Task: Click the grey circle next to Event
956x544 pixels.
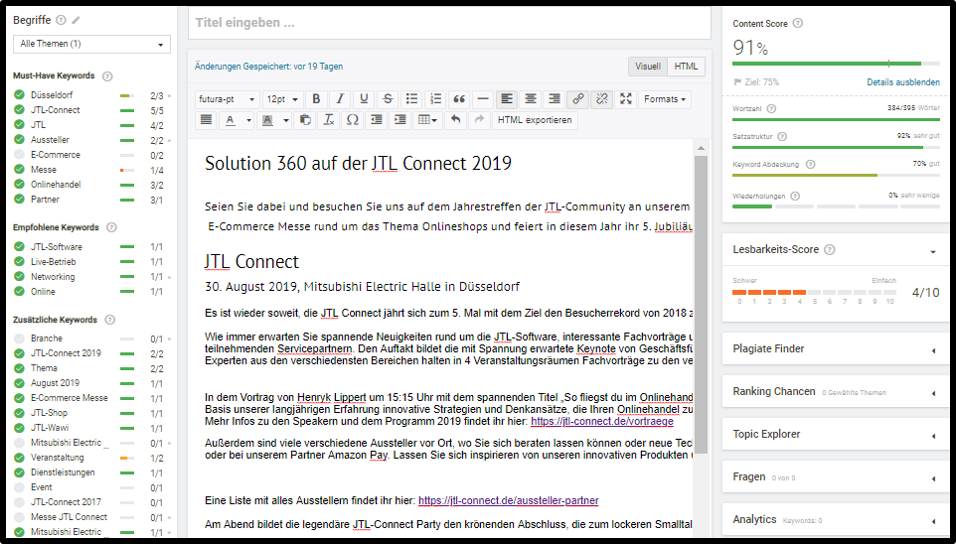Action: (x=19, y=487)
